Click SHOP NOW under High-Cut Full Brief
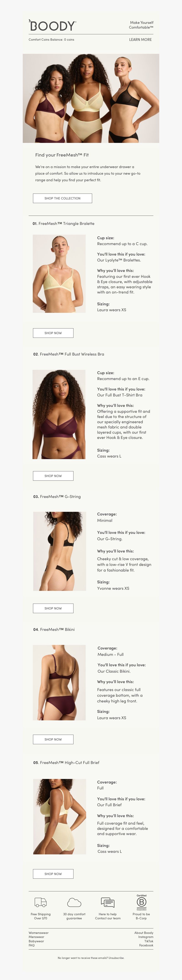Screen dimensions: 182x980 (x=53, y=874)
